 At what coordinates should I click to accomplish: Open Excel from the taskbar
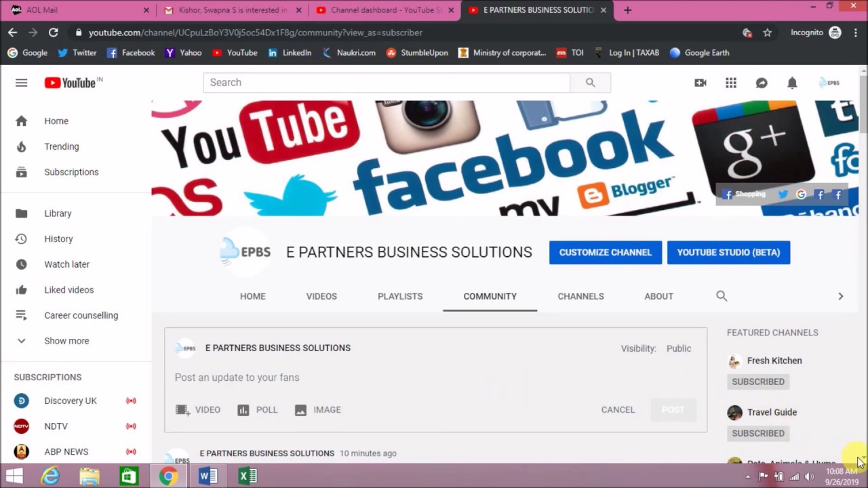point(248,476)
